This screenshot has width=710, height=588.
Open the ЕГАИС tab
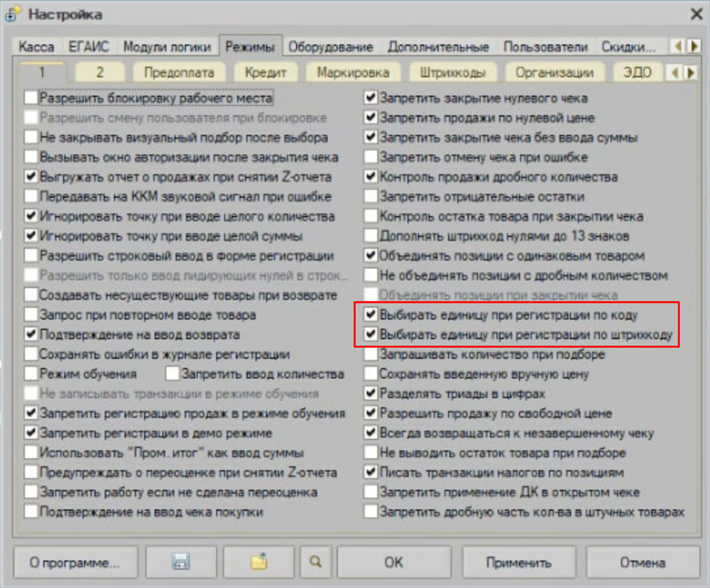pyautogui.click(x=89, y=48)
